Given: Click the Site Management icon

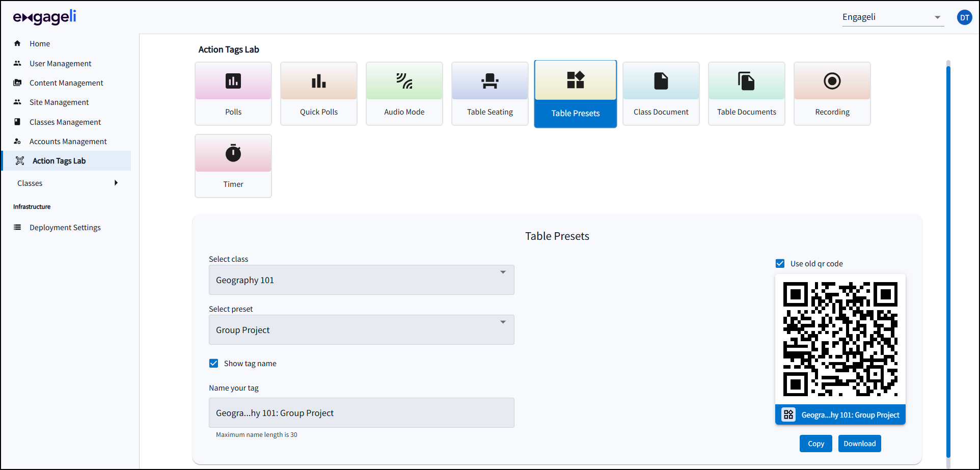Looking at the screenshot, I should tap(17, 102).
